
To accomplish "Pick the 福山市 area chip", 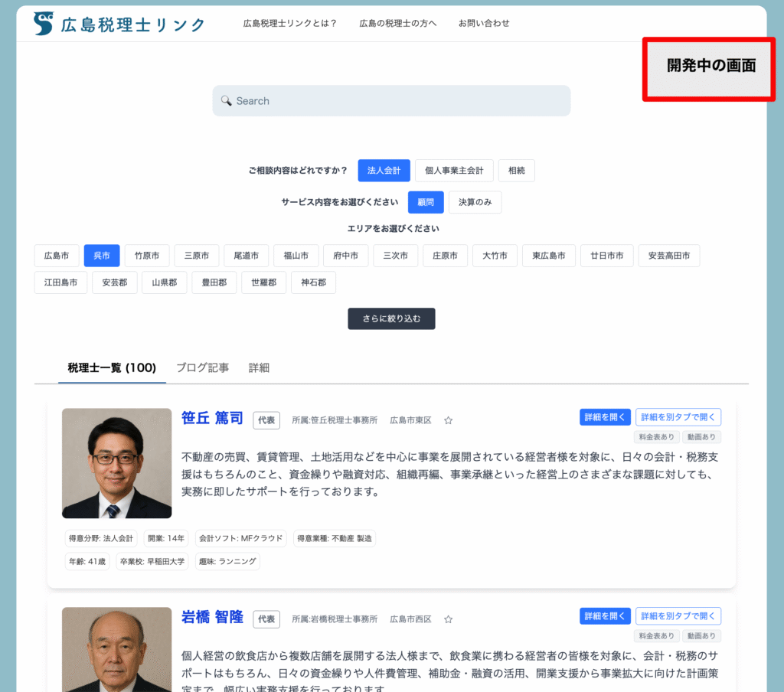I will pyautogui.click(x=296, y=256).
